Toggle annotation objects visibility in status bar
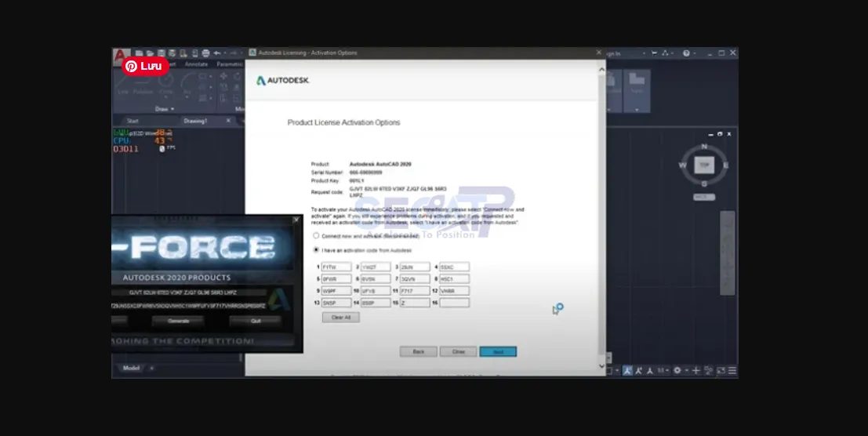The image size is (868, 436). point(627,371)
